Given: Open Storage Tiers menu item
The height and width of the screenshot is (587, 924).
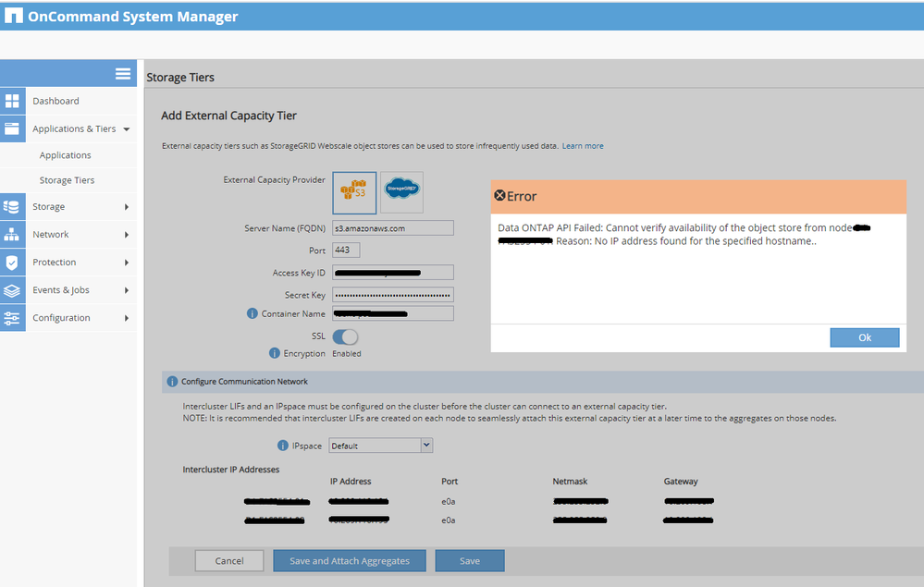Looking at the screenshot, I should [x=67, y=180].
